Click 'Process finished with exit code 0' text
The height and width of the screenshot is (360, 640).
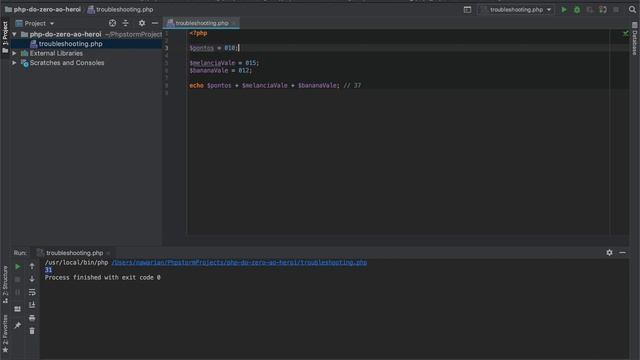click(x=102, y=278)
